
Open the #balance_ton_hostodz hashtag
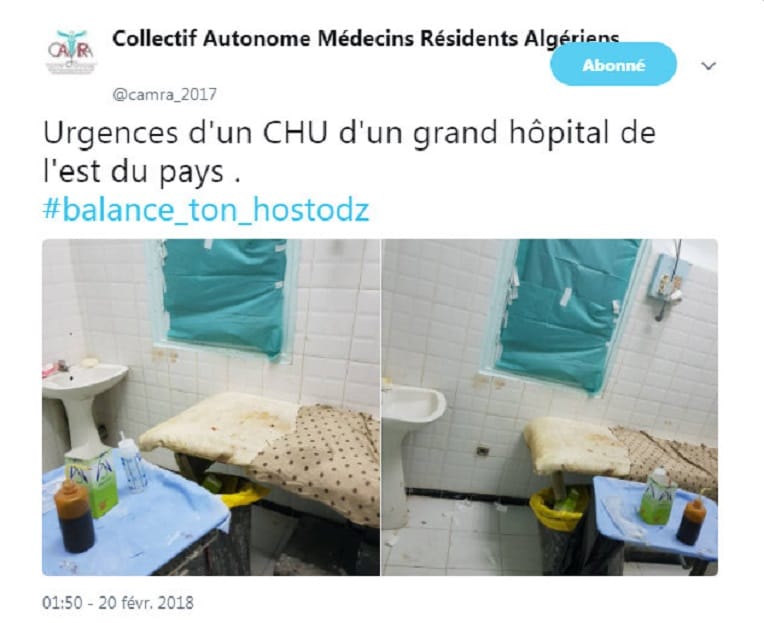[206, 210]
